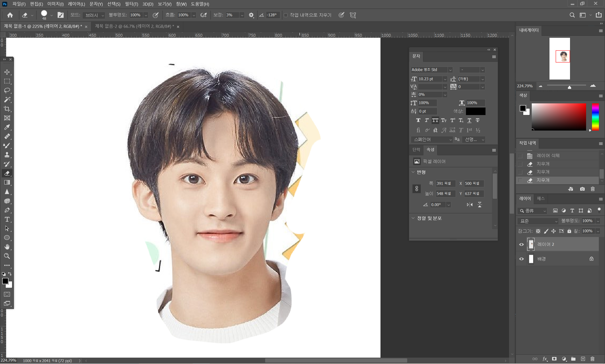Viewport: 605px width, 364px height.
Task: Click the delete layer trash icon
Action: click(x=592, y=359)
